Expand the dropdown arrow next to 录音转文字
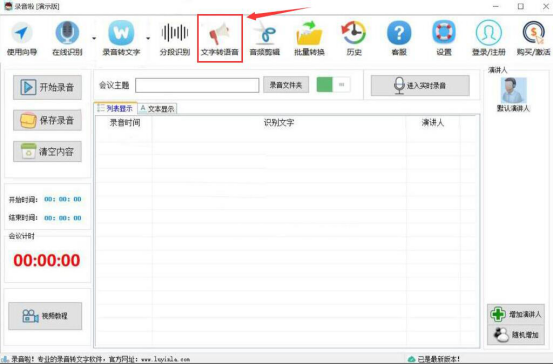The width and height of the screenshot is (553, 364). [148, 38]
